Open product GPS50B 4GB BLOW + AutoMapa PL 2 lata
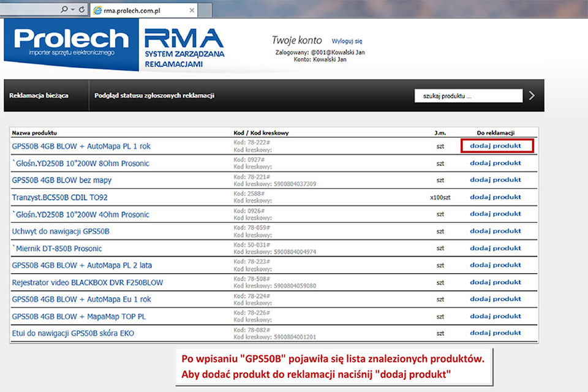This screenshot has height=392, width=588. point(81,265)
